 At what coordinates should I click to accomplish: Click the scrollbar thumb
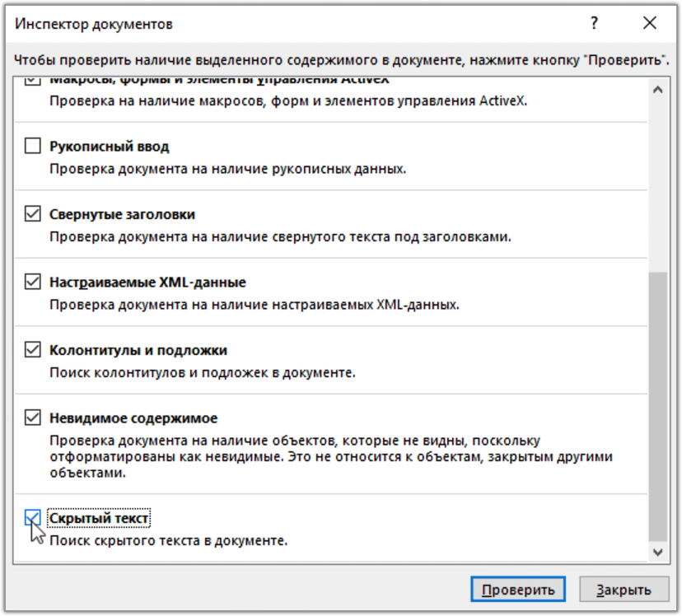(x=656, y=404)
